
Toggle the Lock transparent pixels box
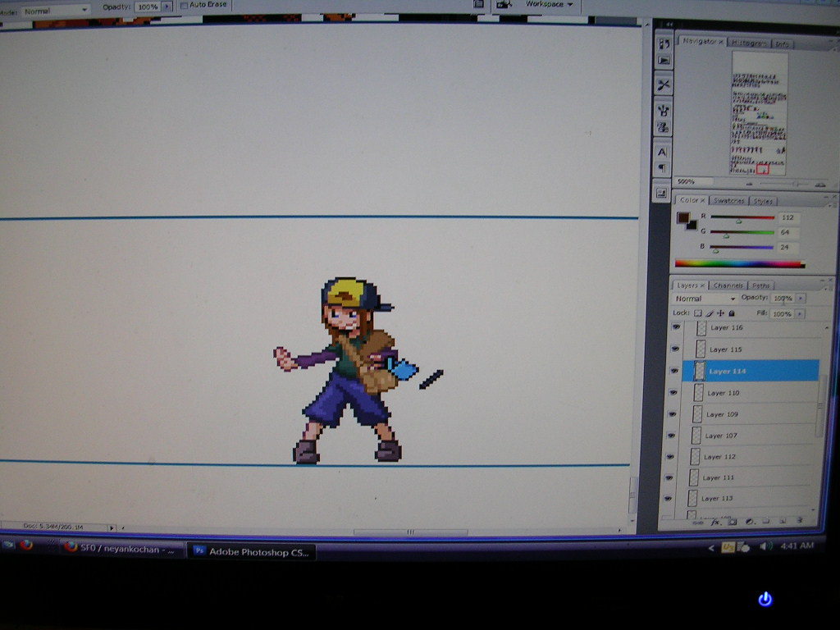pos(697,313)
